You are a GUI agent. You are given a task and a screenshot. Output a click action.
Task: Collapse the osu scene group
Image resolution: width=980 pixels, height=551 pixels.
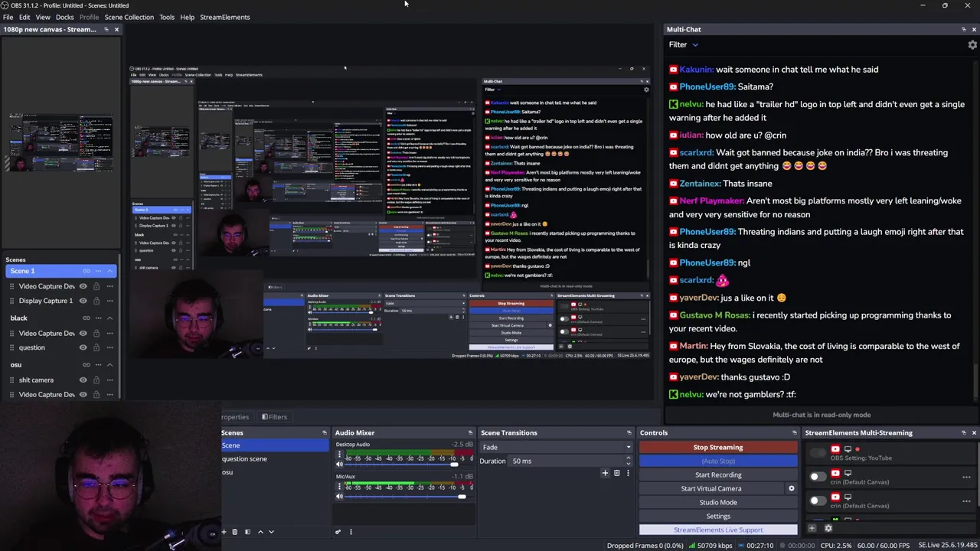click(x=109, y=365)
